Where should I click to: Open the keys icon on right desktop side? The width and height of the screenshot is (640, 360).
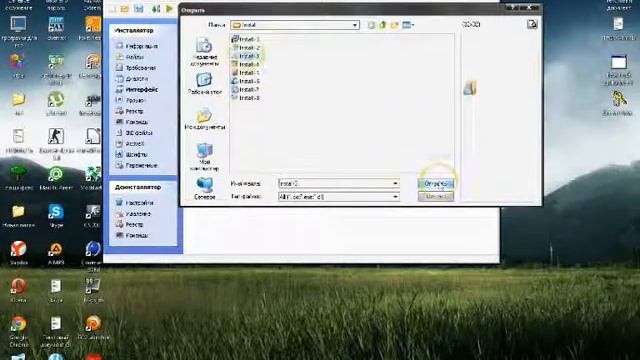[618, 103]
